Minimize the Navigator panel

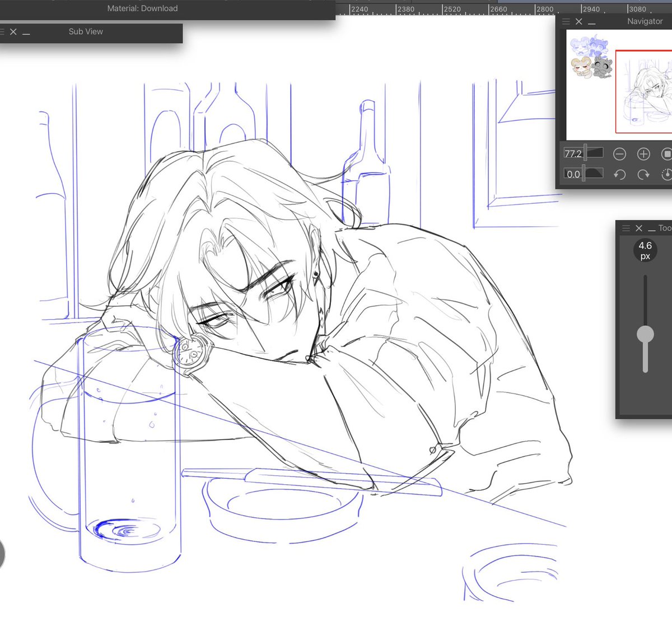592,25
